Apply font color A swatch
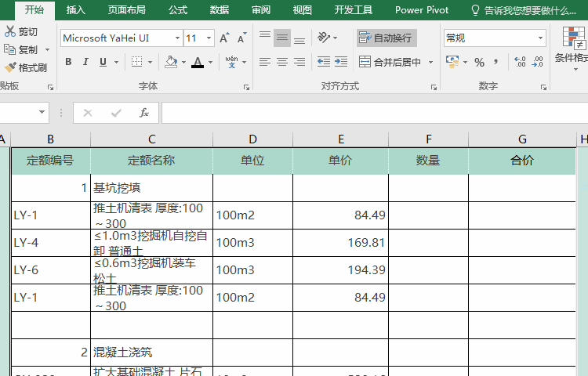588x376 pixels. point(198,62)
